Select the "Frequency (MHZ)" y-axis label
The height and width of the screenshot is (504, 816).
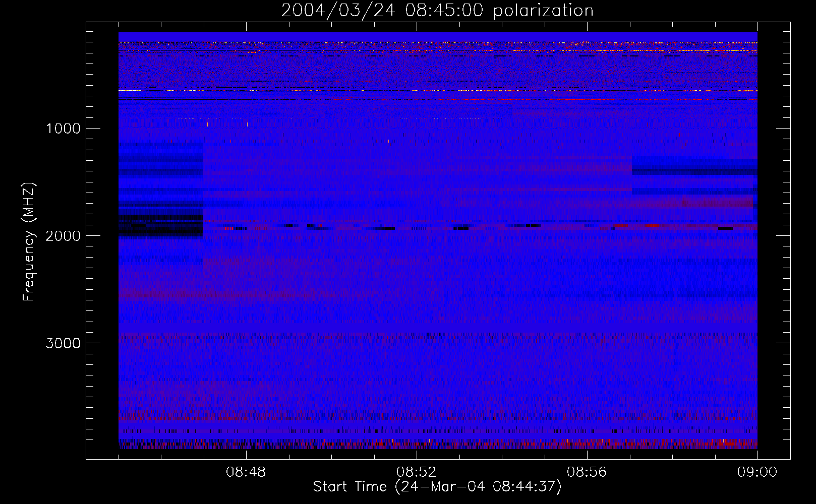[x=29, y=242]
